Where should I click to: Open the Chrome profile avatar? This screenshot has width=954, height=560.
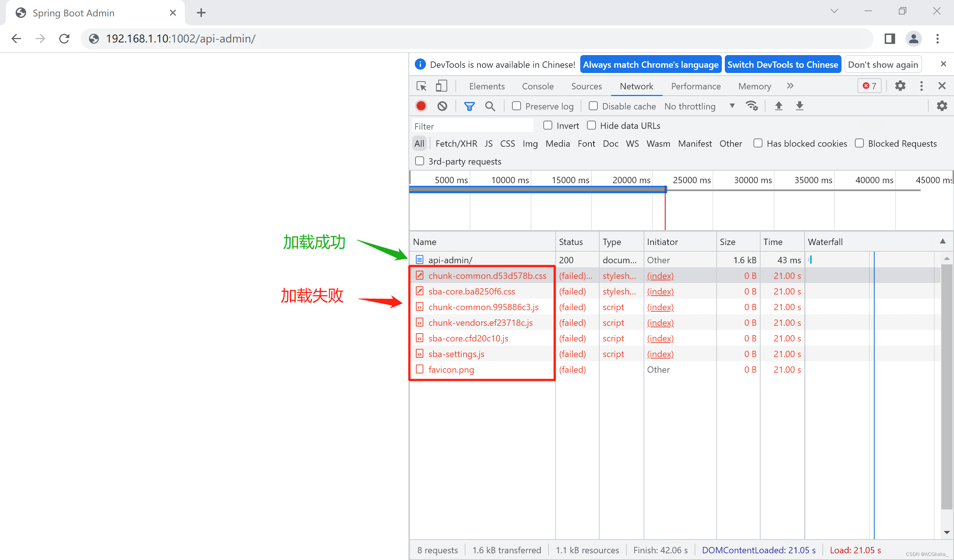pos(913,39)
